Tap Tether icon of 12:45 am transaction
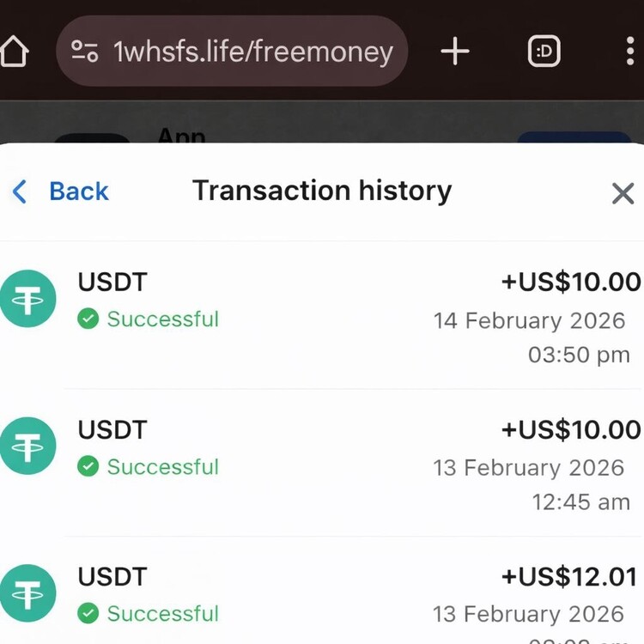The height and width of the screenshot is (644, 644). coord(27,447)
